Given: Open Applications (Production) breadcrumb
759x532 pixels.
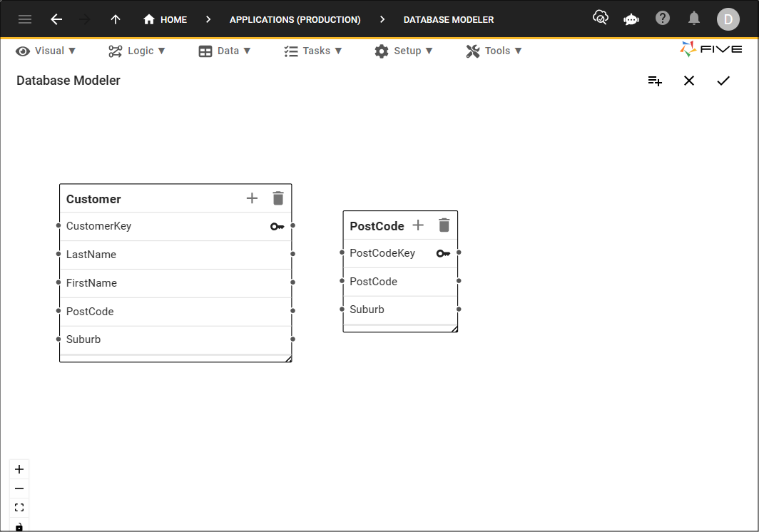Looking at the screenshot, I should point(295,20).
